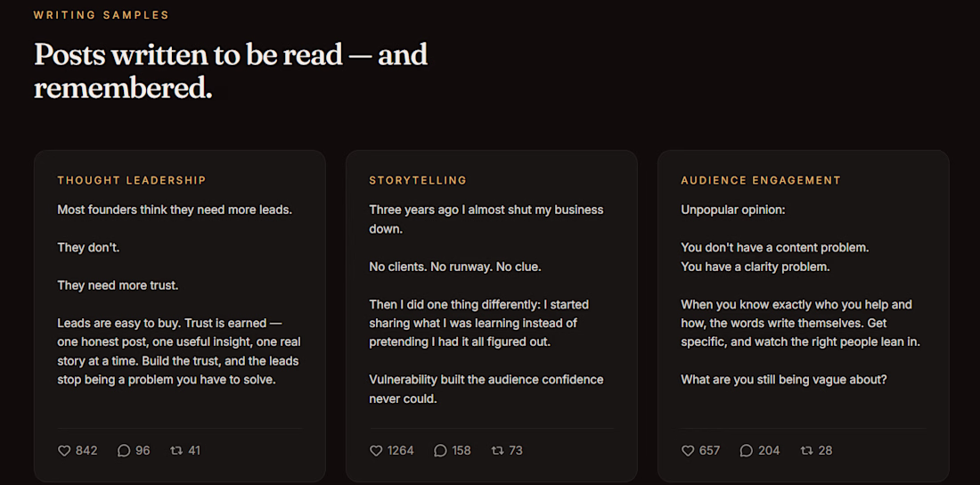Open comments icon showing 158
The height and width of the screenshot is (485, 980).
pyautogui.click(x=441, y=450)
